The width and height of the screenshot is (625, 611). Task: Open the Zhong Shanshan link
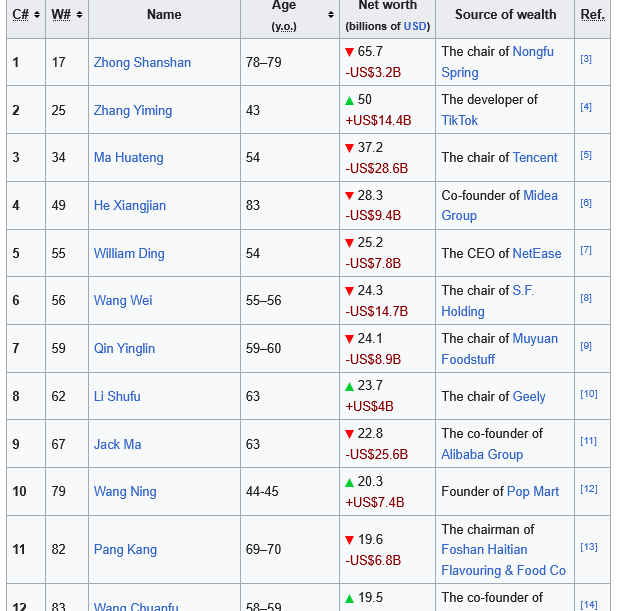pos(142,63)
